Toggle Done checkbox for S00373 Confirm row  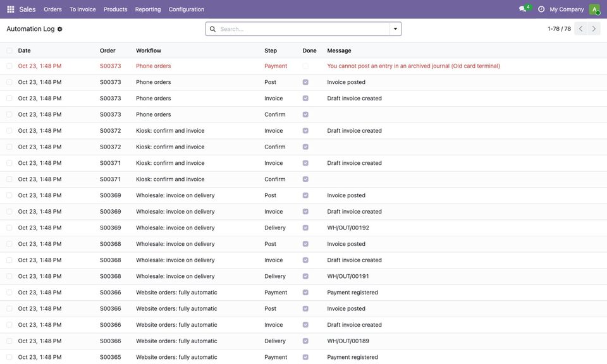coord(305,114)
